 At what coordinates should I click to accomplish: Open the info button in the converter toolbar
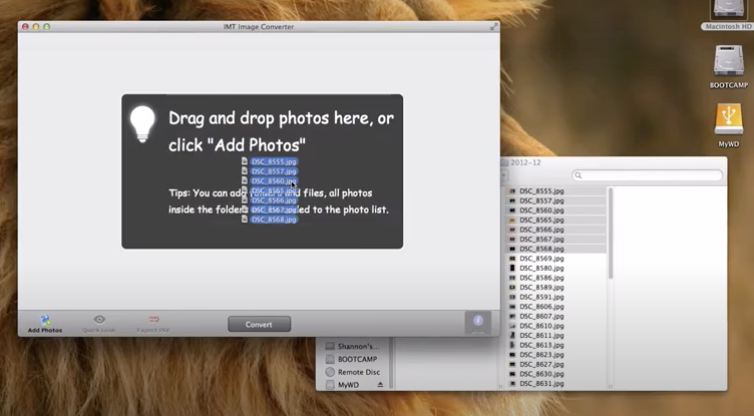478,323
